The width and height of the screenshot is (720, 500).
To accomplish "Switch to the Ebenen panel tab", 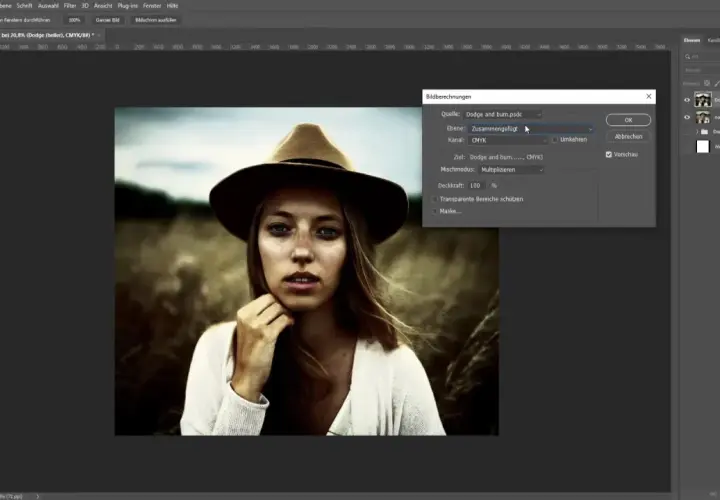I will (692, 40).
